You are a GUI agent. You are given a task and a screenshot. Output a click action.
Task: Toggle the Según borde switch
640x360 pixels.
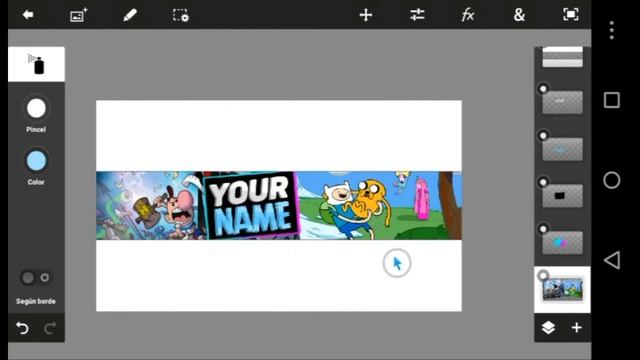pyautogui.click(x=36, y=278)
